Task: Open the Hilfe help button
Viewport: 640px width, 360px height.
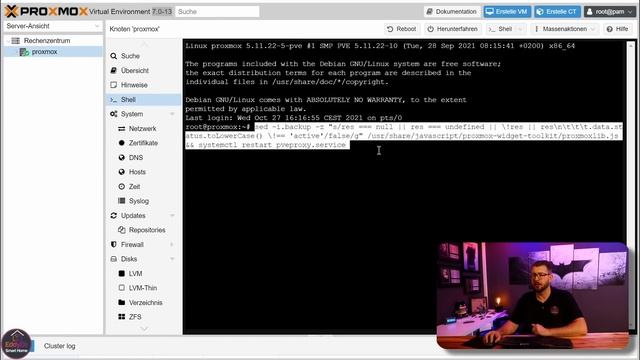Action: pyautogui.click(x=618, y=29)
